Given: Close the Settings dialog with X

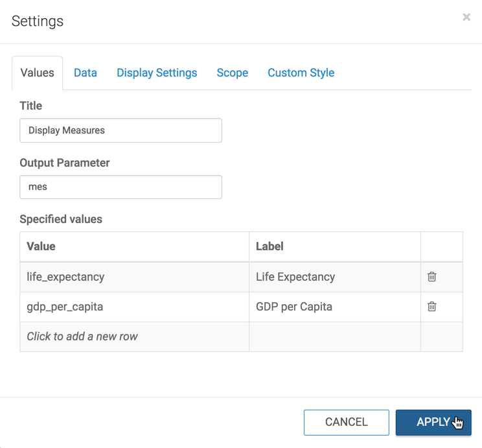Looking at the screenshot, I should tap(466, 18).
